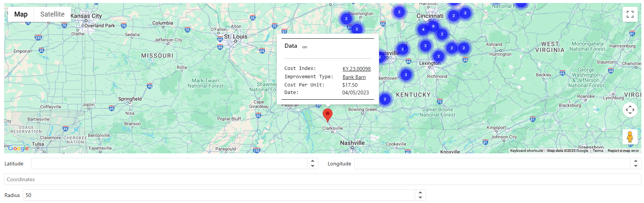The image size is (644, 203).
Task: Click the link icon next to Data
Action: click(305, 47)
